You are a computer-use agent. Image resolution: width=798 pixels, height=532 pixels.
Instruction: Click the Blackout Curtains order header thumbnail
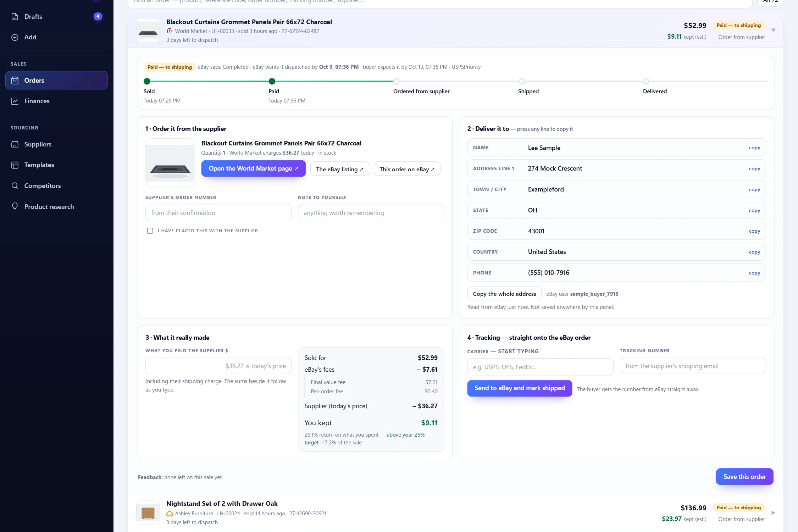tap(148, 30)
